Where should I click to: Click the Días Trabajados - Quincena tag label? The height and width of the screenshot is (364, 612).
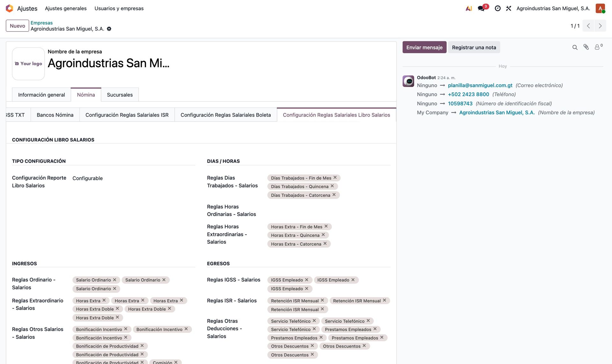click(x=300, y=186)
